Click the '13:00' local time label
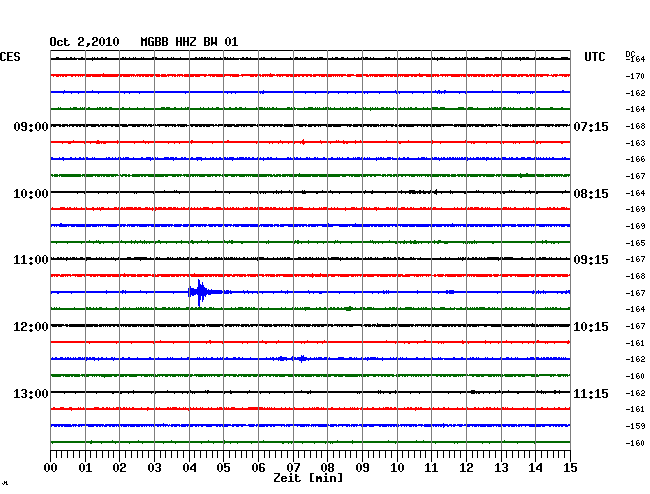Screen dimensions: 650x494 tap(31, 393)
